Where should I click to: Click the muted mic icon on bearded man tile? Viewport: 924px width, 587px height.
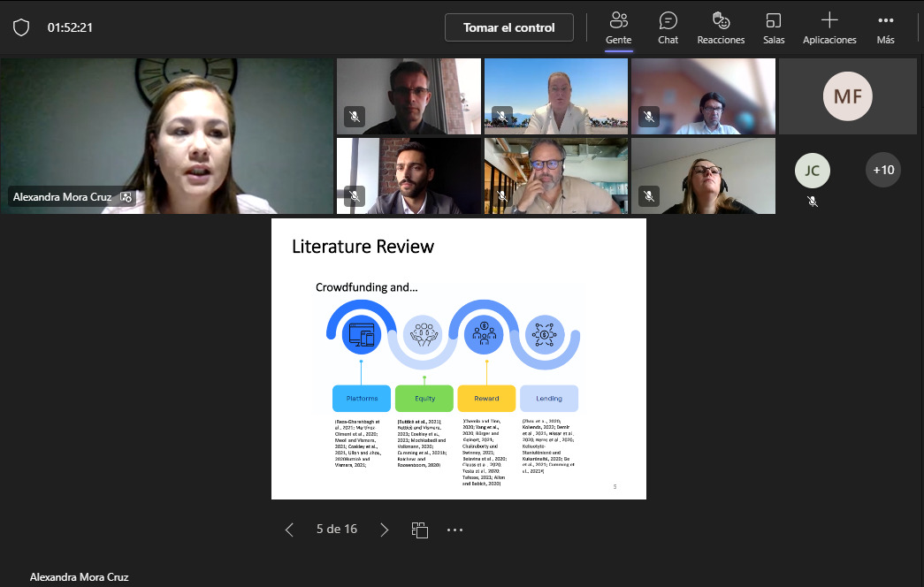coord(355,195)
